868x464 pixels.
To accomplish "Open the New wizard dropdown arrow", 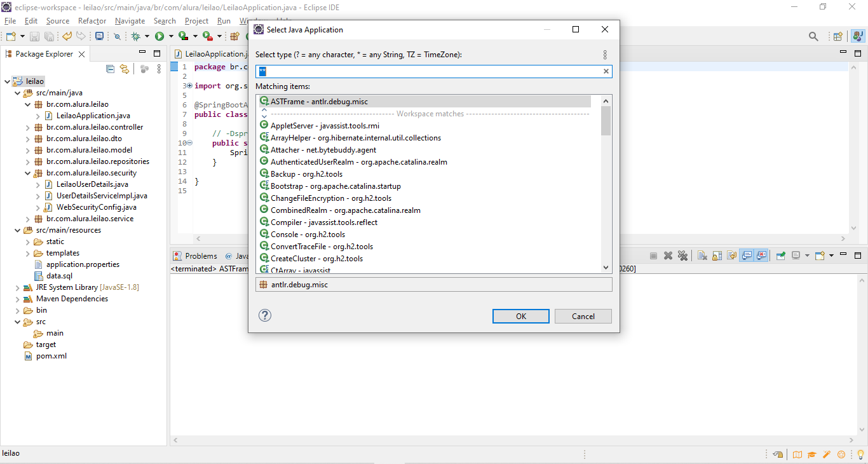I will (22, 36).
